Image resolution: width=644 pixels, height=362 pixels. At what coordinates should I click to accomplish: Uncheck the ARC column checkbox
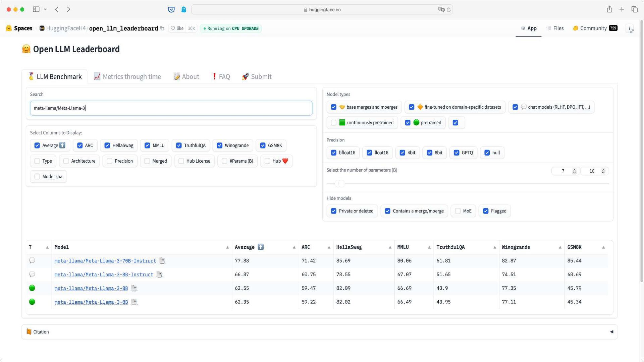[80, 145]
